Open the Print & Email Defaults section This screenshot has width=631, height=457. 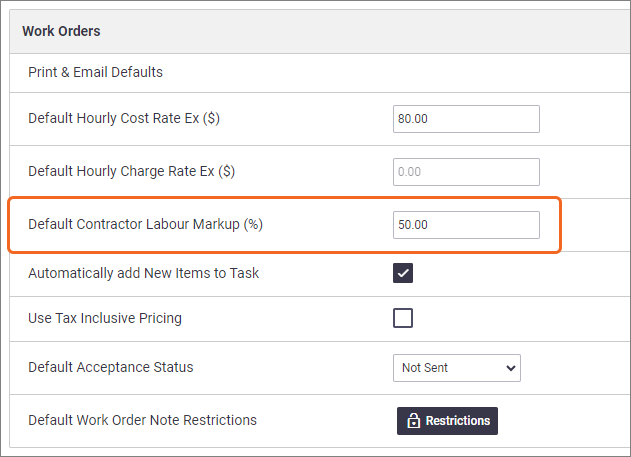click(x=95, y=72)
